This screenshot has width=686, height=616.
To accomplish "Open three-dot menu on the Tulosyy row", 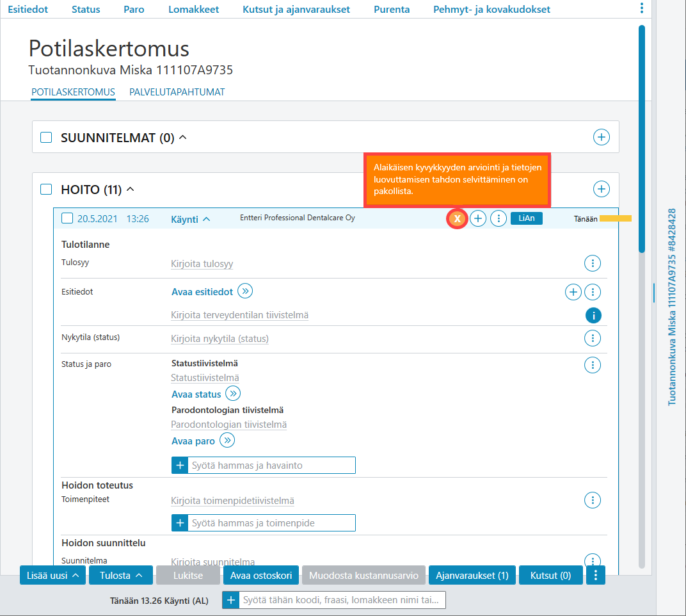I will coord(593,263).
